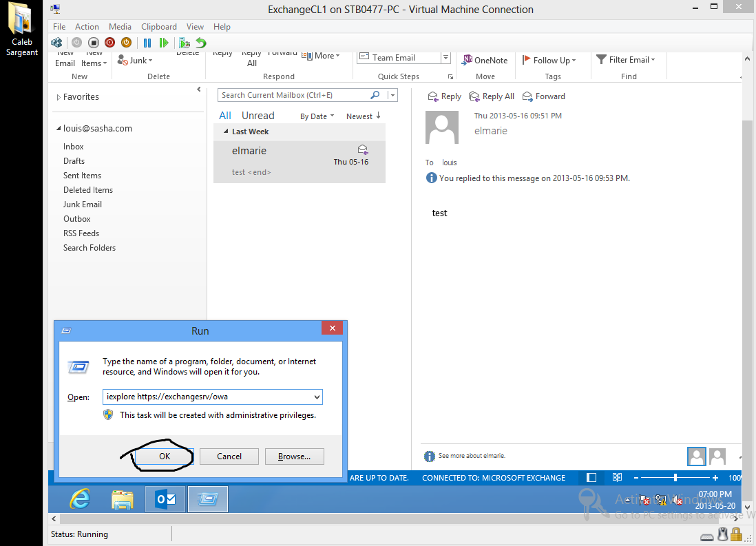756x546 pixels.
Task: Click the Filter Email funnel icon
Action: 601,59
